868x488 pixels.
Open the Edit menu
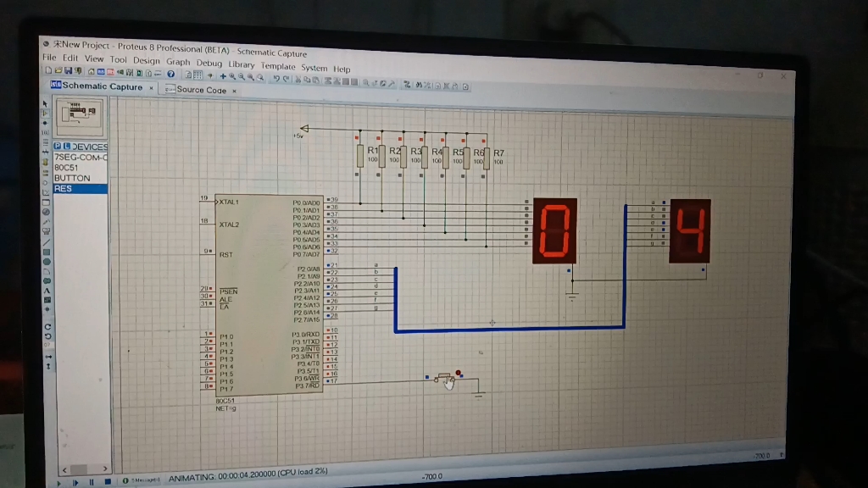pyautogui.click(x=70, y=58)
